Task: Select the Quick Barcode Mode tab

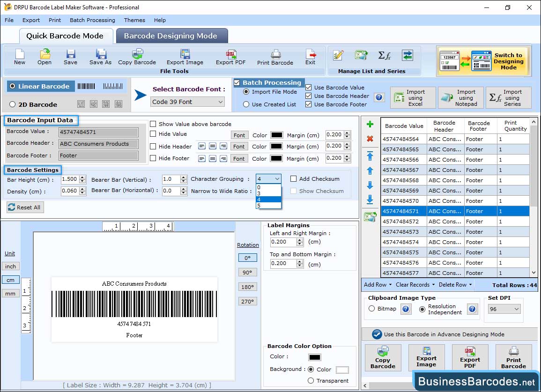Action: tap(66, 36)
